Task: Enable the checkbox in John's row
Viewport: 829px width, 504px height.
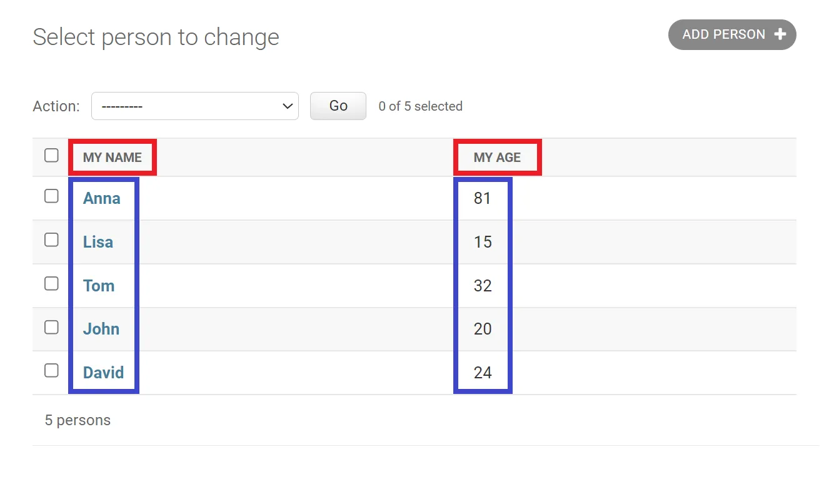Action: point(51,328)
